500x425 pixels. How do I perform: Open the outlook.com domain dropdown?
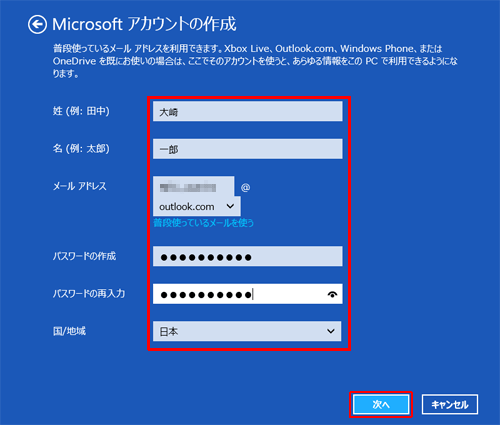coord(197,207)
